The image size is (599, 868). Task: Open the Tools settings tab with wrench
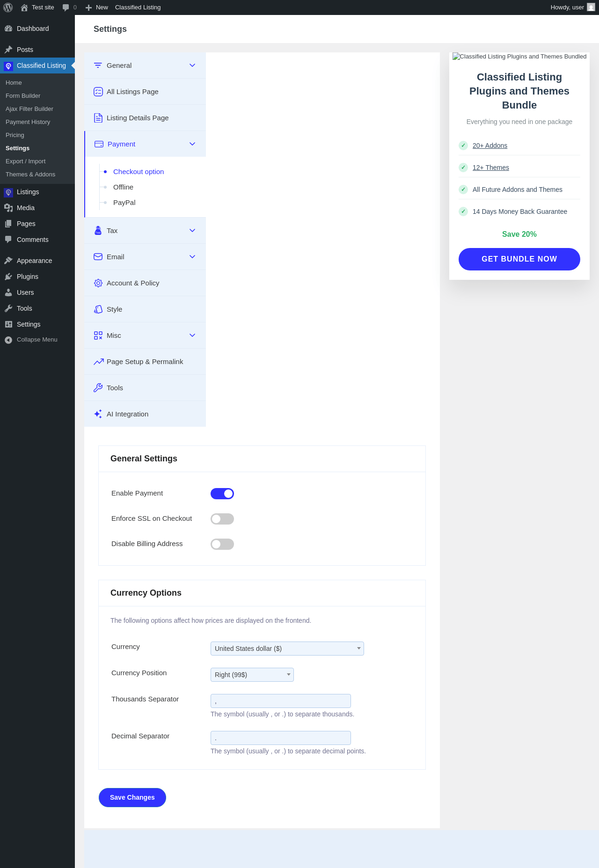click(145, 388)
